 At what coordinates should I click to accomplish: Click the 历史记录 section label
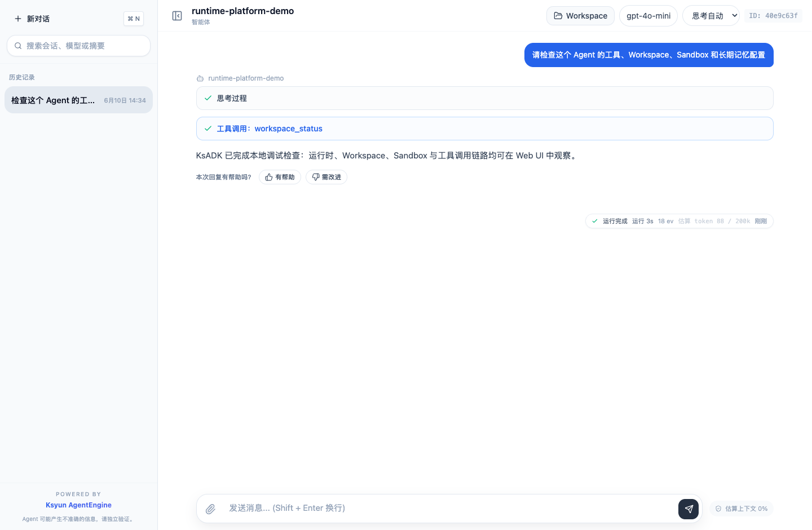click(x=22, y=77)
